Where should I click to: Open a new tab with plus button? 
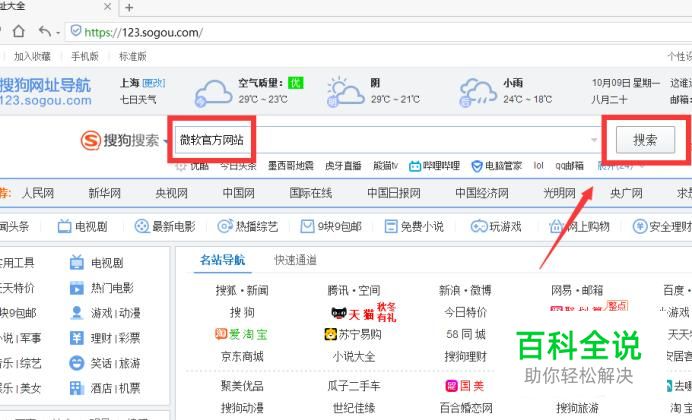[129, 8]
